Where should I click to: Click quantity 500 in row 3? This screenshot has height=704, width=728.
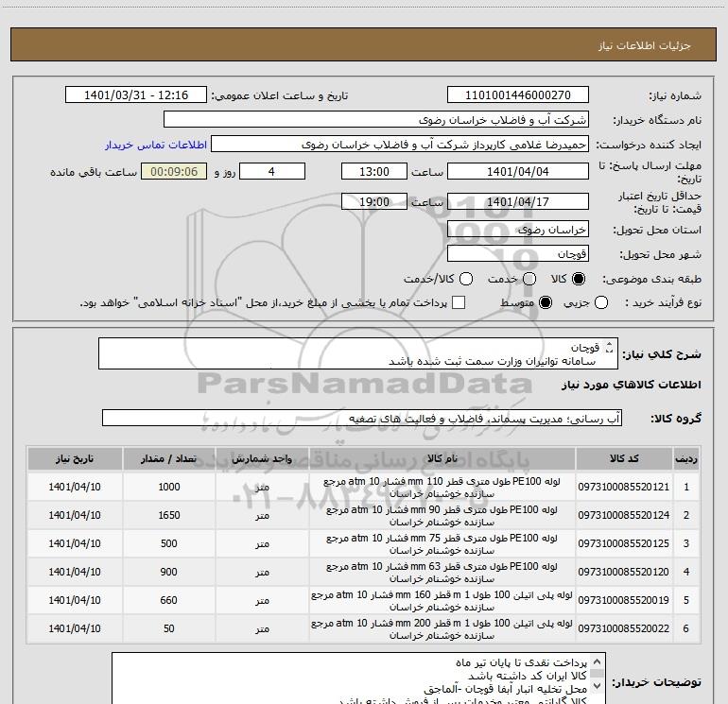169,543
